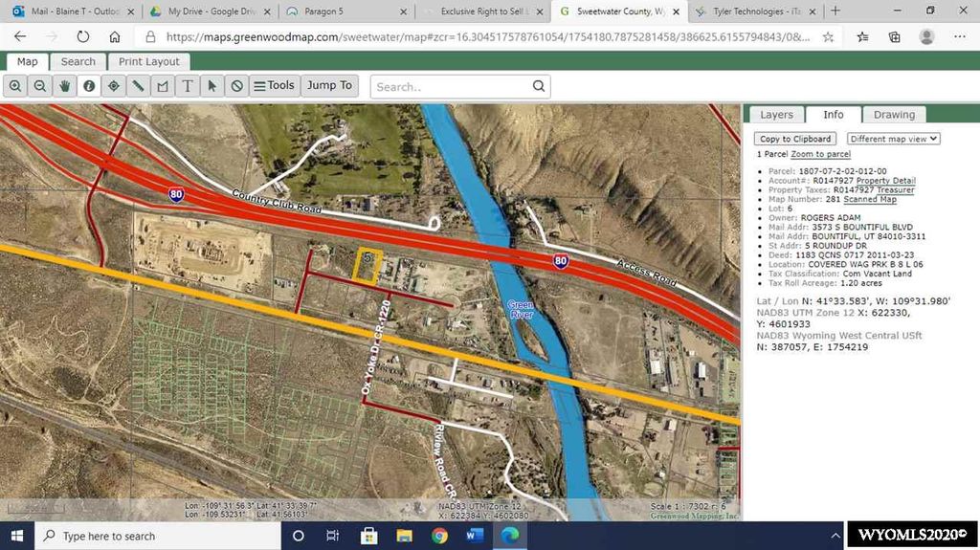Click Microsoft Edge taskbar icon
Screen dimensions: 980x550
tap(510, 536)
